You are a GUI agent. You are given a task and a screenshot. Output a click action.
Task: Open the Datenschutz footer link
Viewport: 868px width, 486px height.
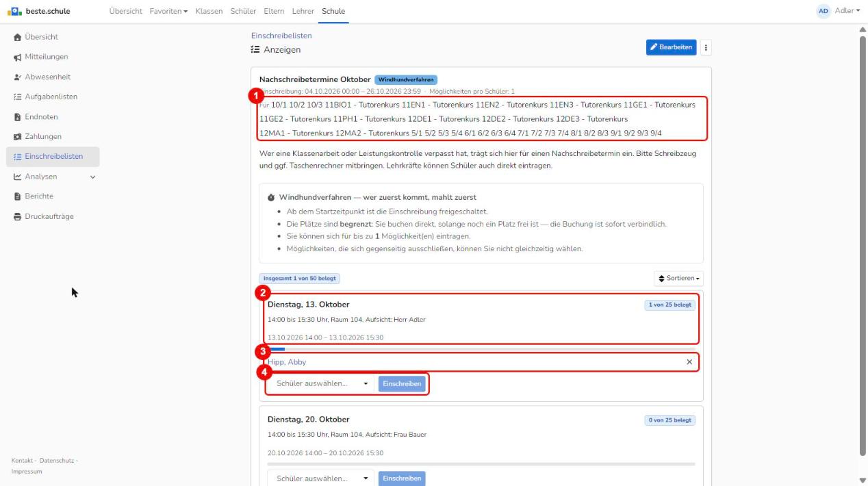[58, 460]
